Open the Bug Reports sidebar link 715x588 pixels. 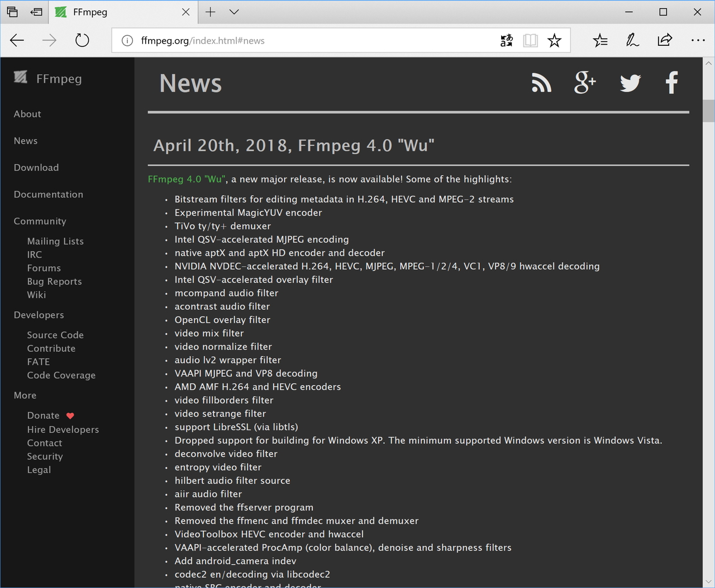coord(54,281)
